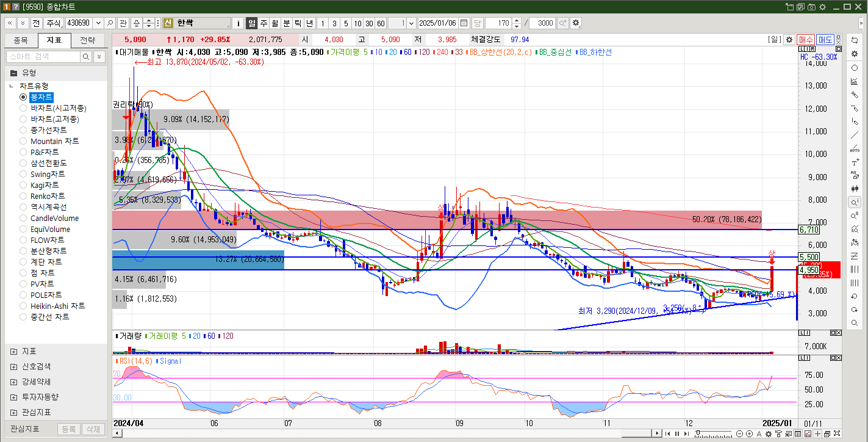Select Renko차트 chart type
This screenshot has height=442, width=868.
48,196
